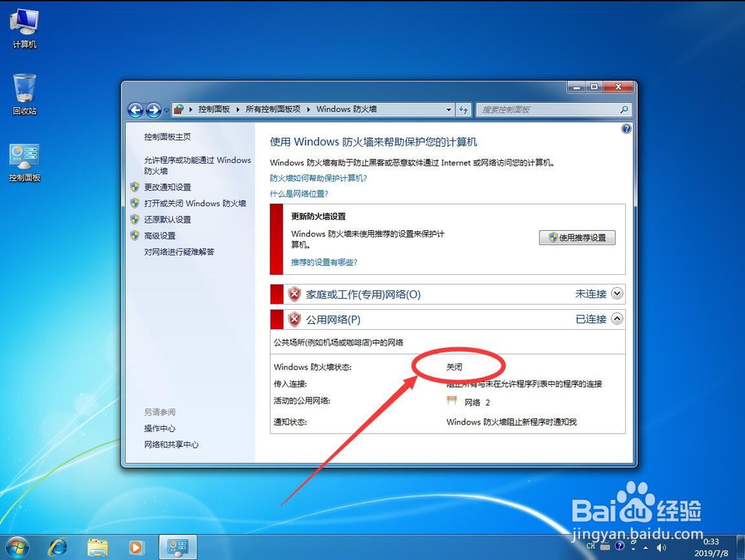Click the tray volume speaker icon

pos(660,547)
